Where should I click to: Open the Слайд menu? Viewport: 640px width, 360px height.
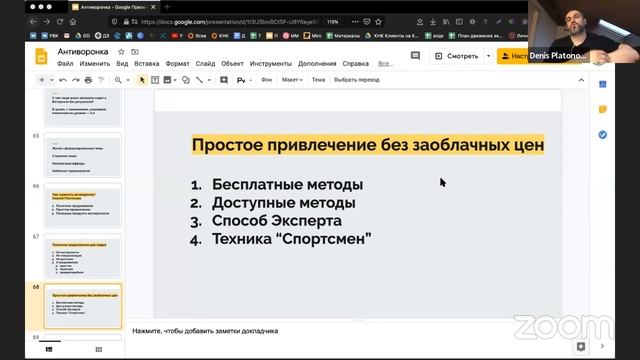205,64
